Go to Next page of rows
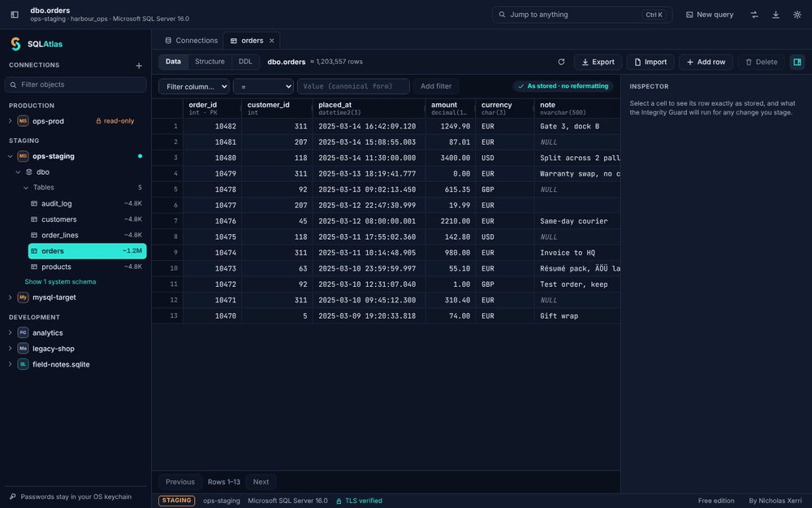The image size is (812, 508). pyautogui.click(x=261, y=482)
